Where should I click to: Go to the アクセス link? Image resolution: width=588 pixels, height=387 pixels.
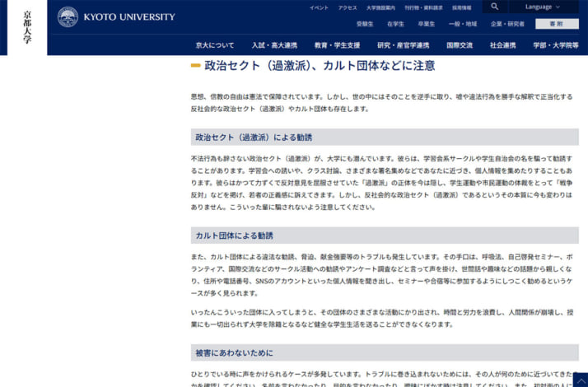(348, 8)
